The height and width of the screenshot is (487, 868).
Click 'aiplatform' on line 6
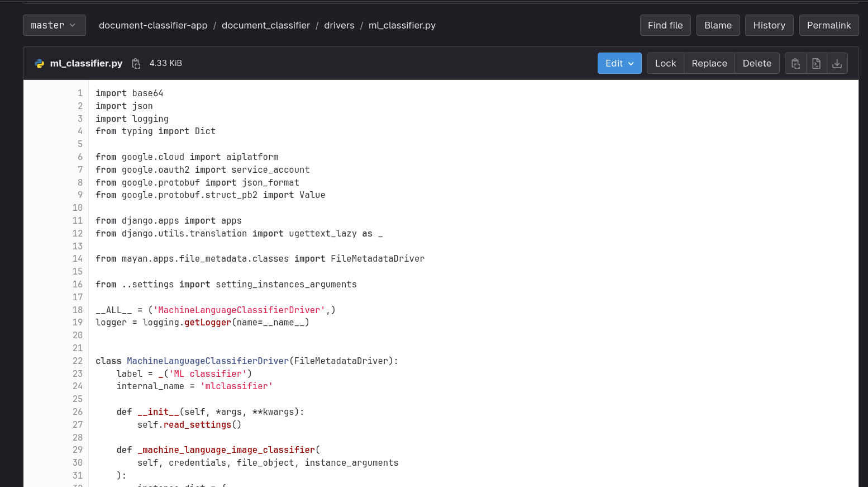252,157
